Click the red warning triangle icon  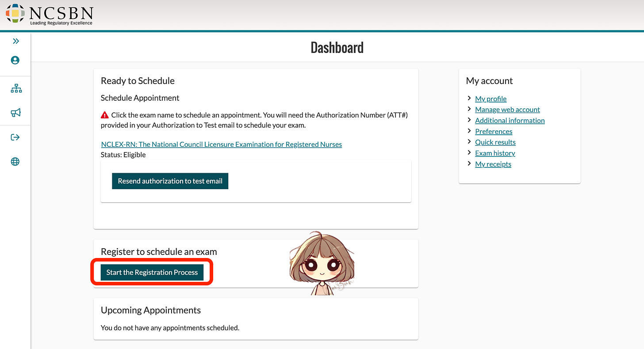point(105,115)
